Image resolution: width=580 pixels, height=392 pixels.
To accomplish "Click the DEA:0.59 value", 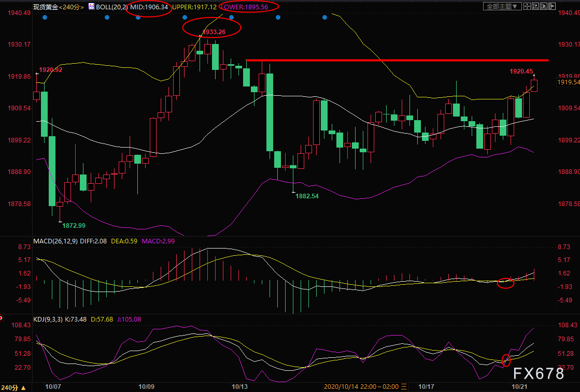I will tap(123, 241).
